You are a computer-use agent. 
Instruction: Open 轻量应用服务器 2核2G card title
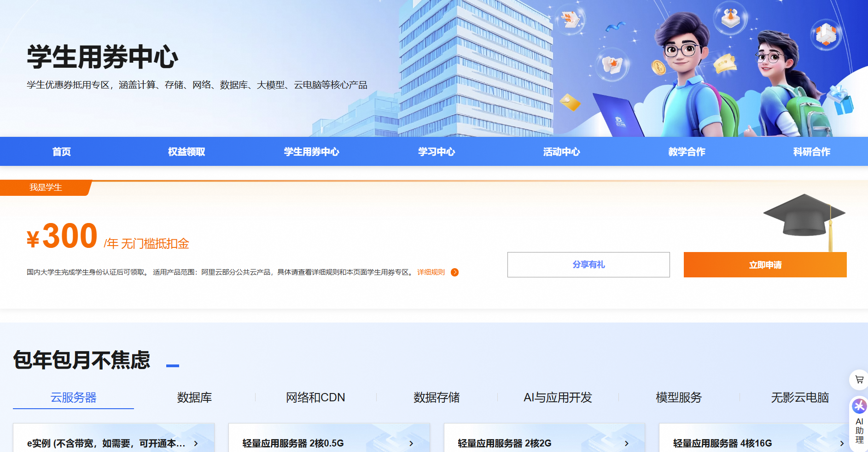[x=504, y=443]
